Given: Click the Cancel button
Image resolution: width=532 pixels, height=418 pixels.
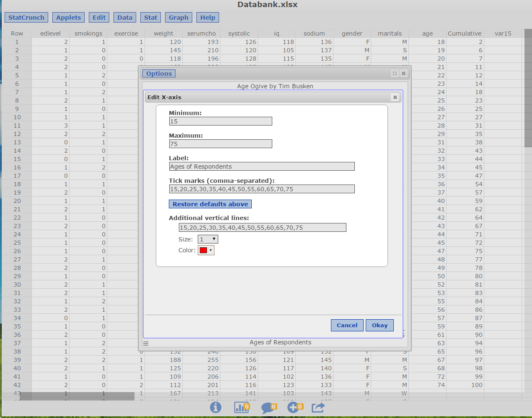Looking at the screenshot, I should [347, 325].
